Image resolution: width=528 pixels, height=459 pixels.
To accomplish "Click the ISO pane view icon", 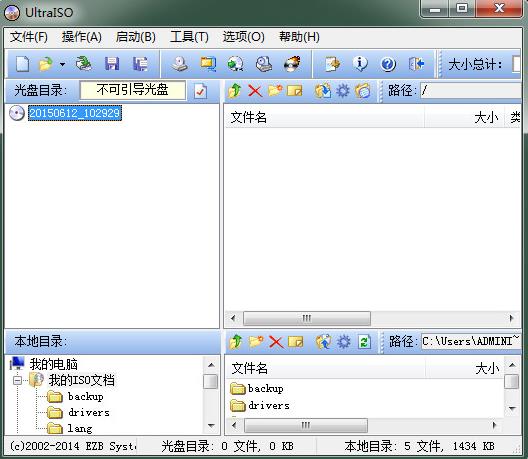I will (x=363, y=91).
